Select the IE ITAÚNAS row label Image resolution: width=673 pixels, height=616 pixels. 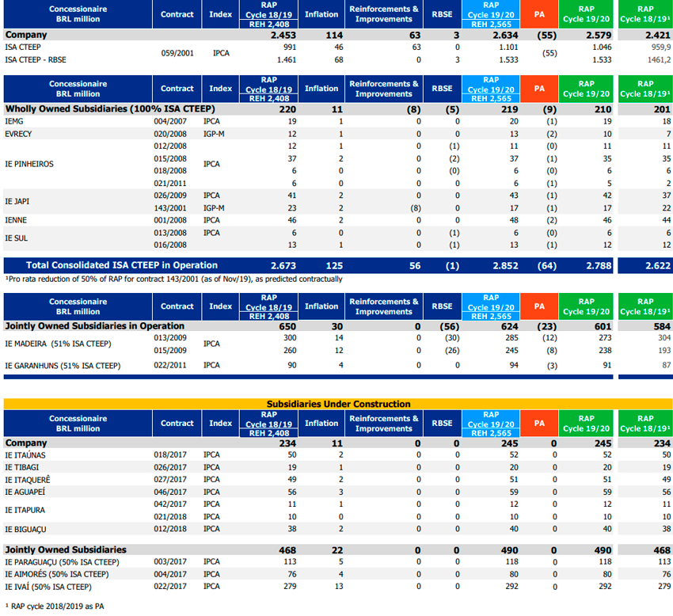coord(25,455)
